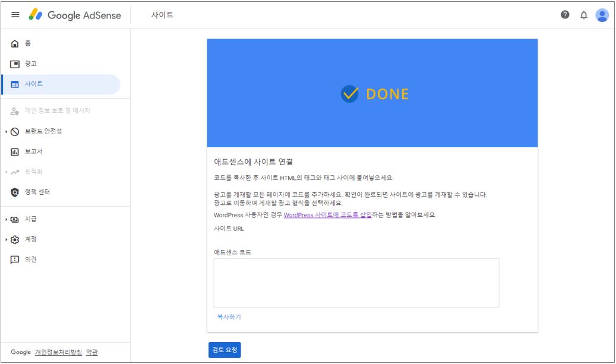
Task: Click the 복사하기 copy code button
Action: [x=229, y=317]
